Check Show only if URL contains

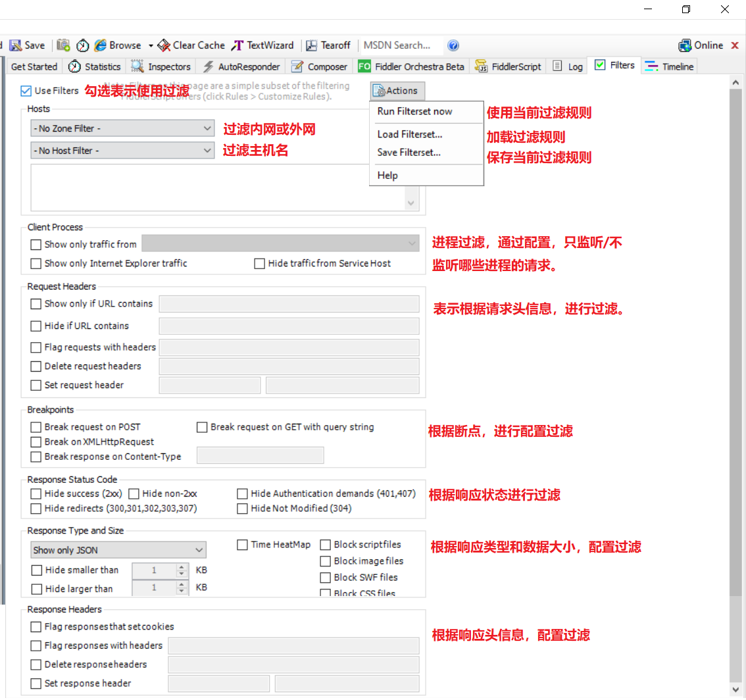[x=36, y=304]
